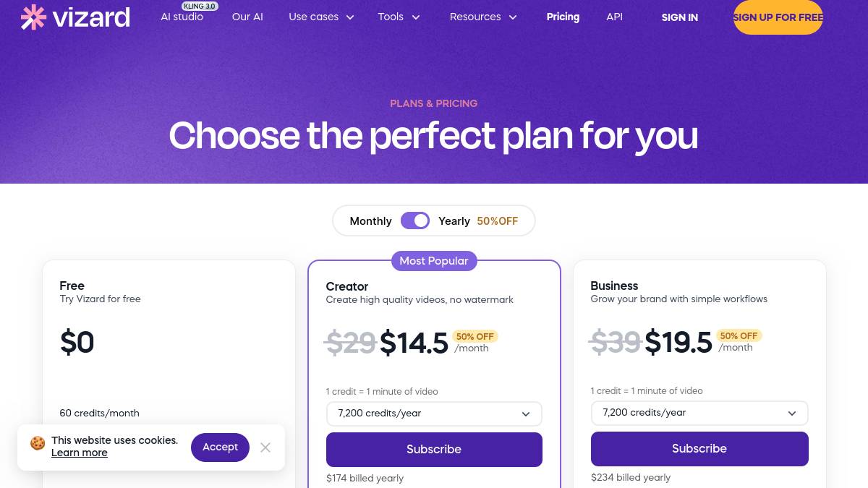
Task: Select Monthly billing option
Action: tap(370, 221)
